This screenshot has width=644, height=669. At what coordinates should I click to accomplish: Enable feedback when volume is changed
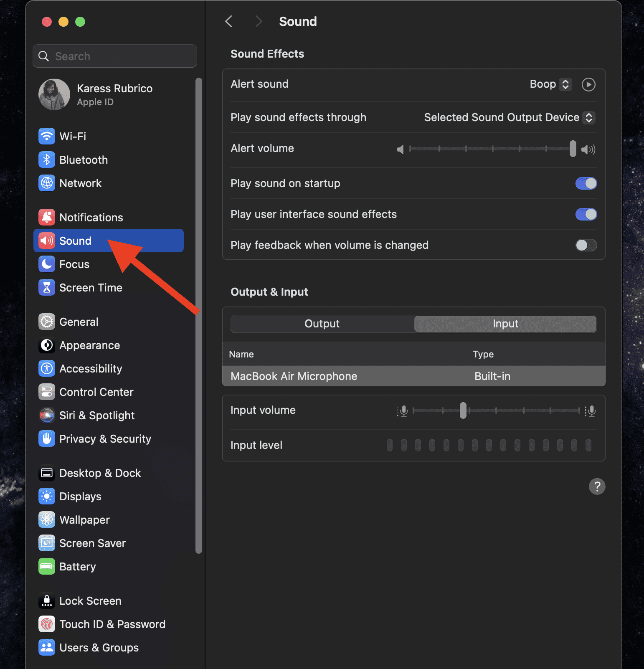point(586,245)
